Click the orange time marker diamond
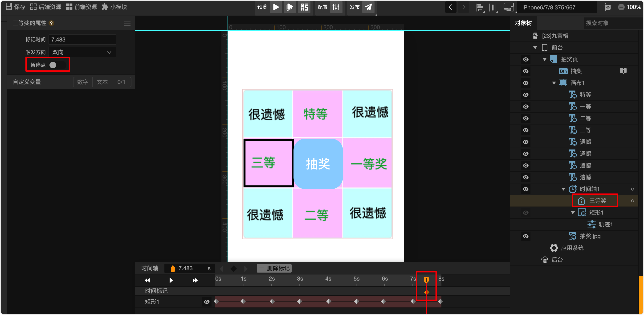This screenshot has height=315, width=644. 427,292
